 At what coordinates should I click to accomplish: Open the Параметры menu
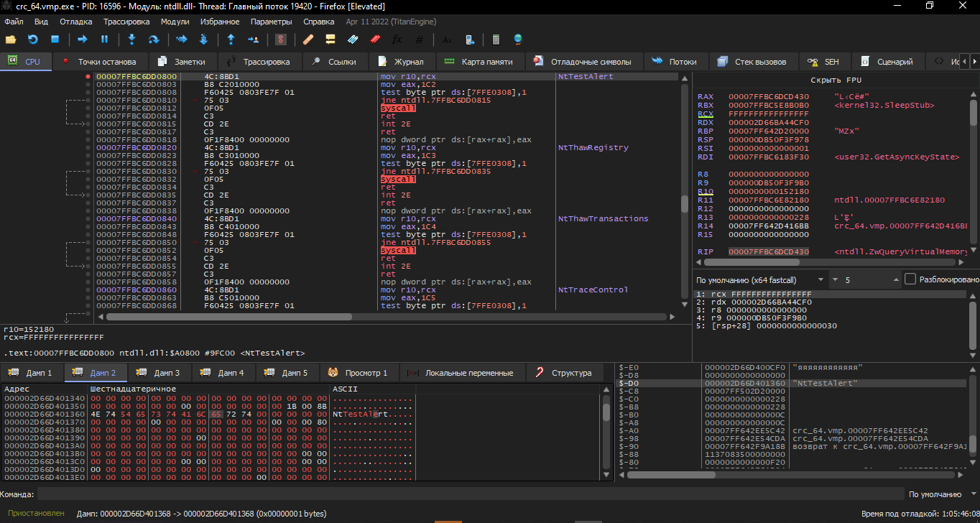tap(272, 22)
